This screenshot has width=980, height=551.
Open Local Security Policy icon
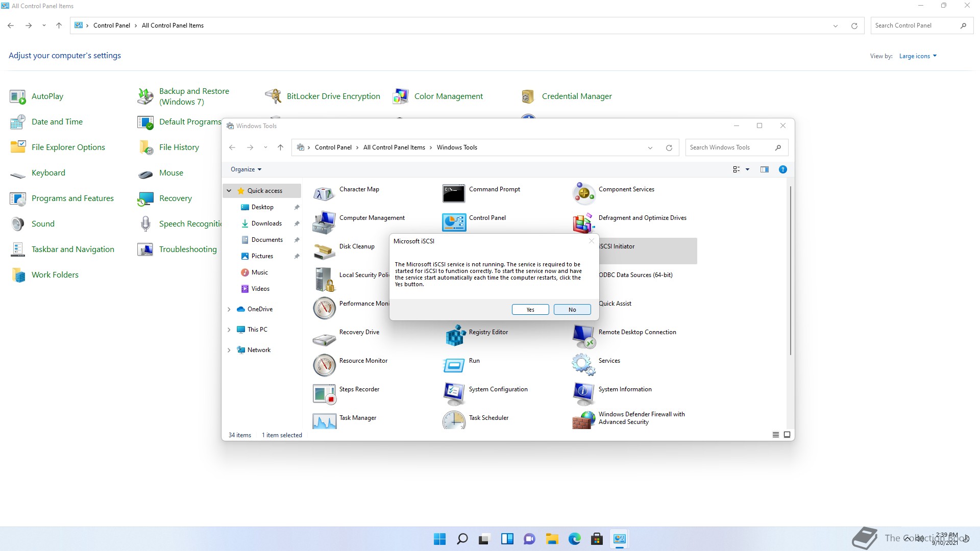pos(324,280)
